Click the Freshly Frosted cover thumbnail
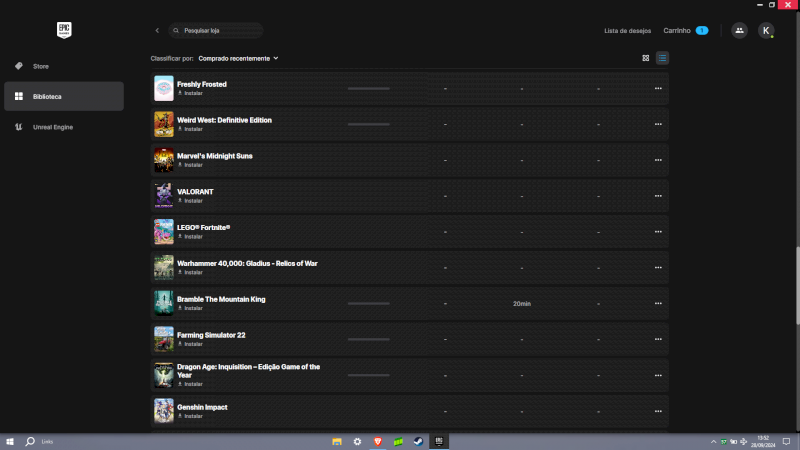800x450 pixels. 164,88
